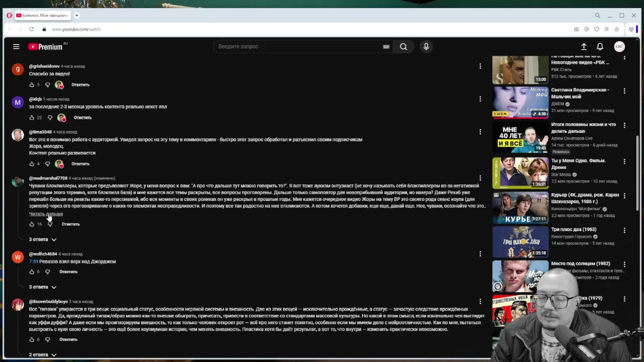Expand 2 replies under @itsoverbuddyboyo comment

(43, 355)
